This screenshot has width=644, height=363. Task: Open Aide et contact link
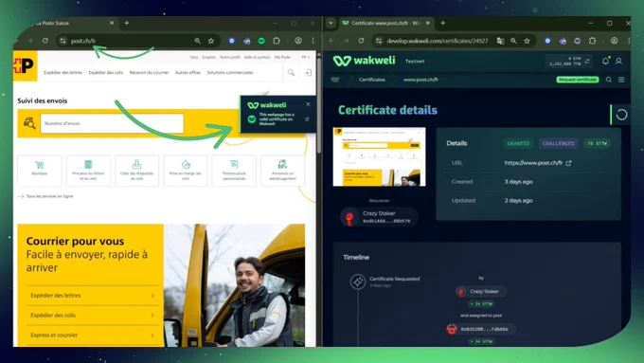[x=257, y=57]
